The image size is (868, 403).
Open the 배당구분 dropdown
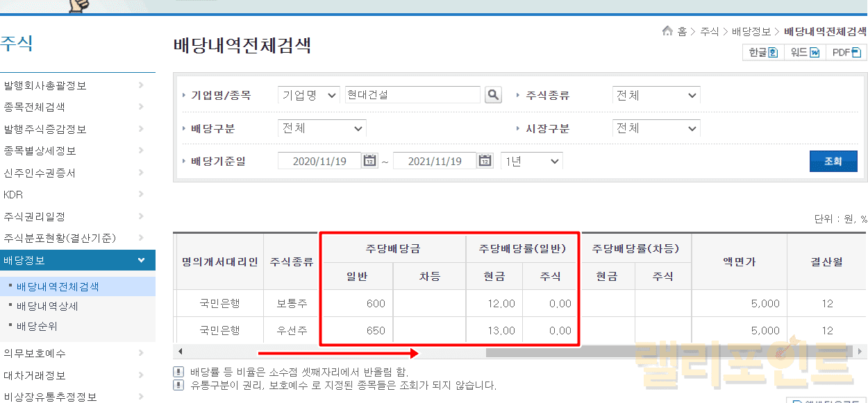point(322,128)
